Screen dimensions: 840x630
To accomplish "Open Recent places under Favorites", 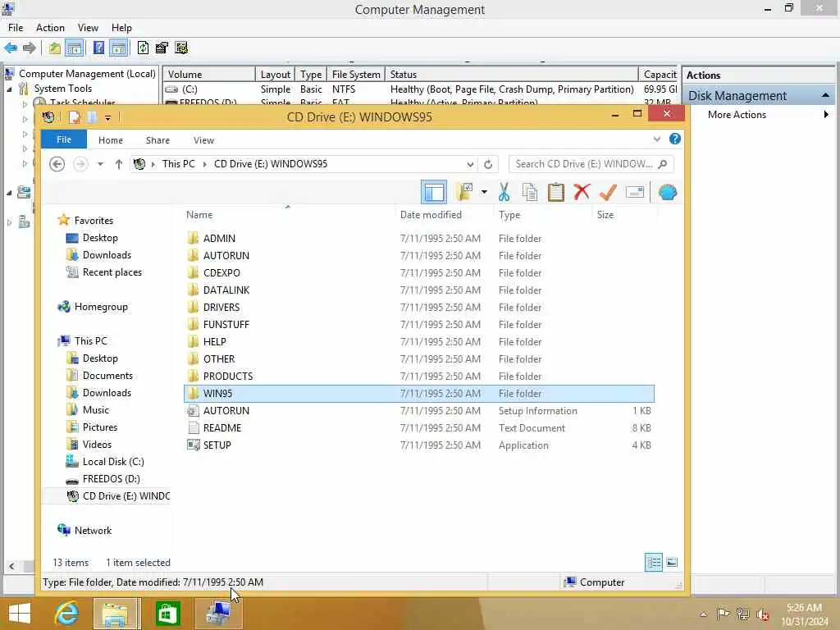I will [112, 272].
